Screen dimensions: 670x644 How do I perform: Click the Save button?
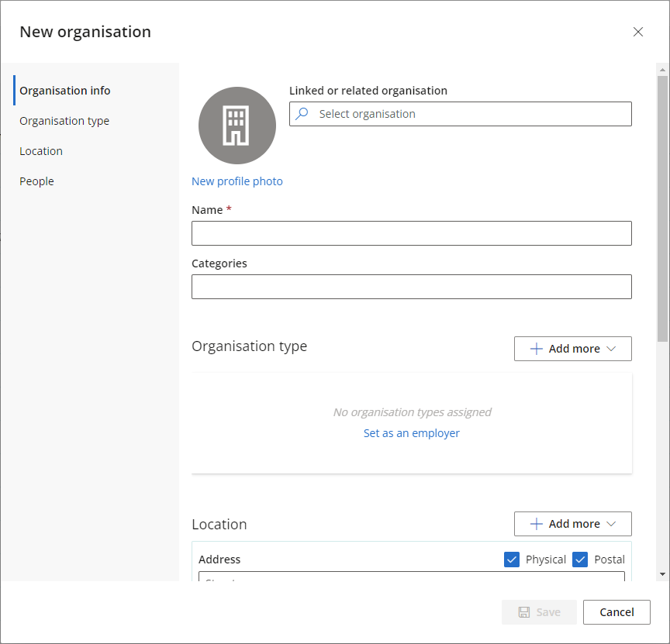(539, 612)
